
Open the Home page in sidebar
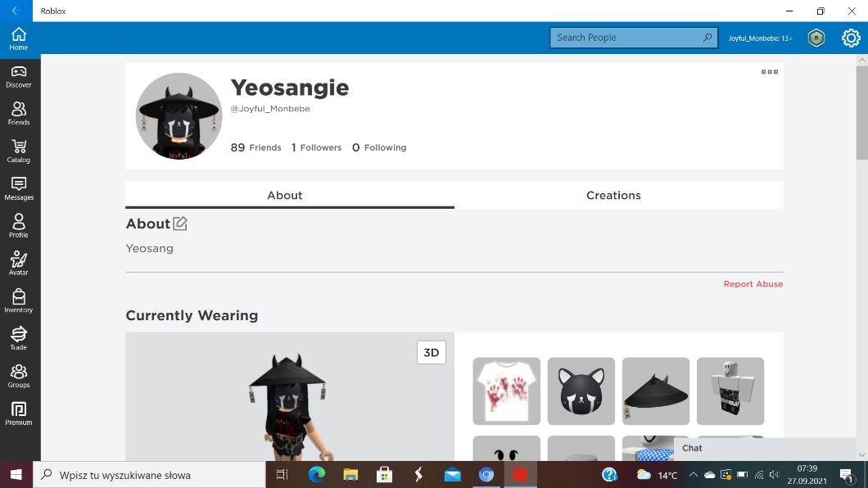pyautogui.click(x=18, y=38)
